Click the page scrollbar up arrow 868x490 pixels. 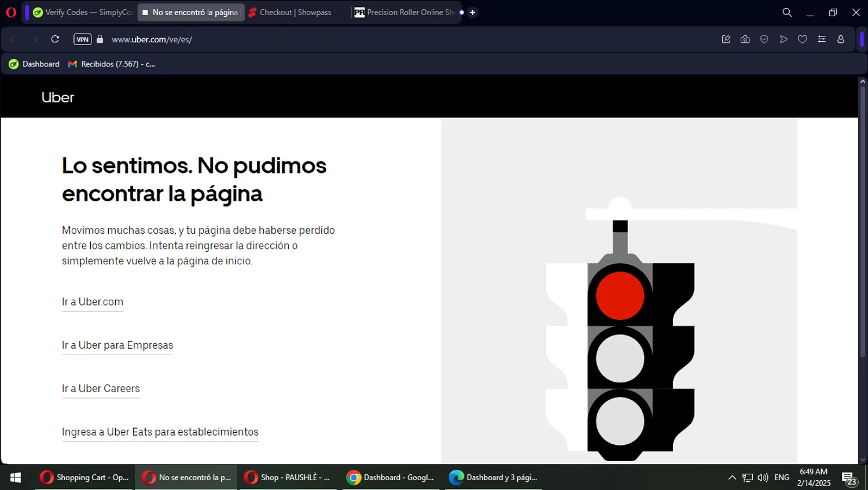pyautogui.click(x=863, y=82)
